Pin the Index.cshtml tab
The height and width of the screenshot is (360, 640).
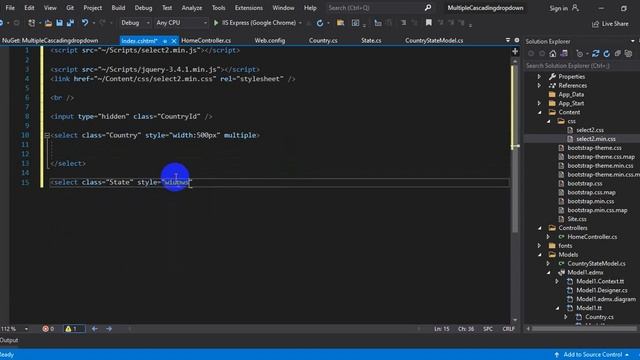pos(165,41)
